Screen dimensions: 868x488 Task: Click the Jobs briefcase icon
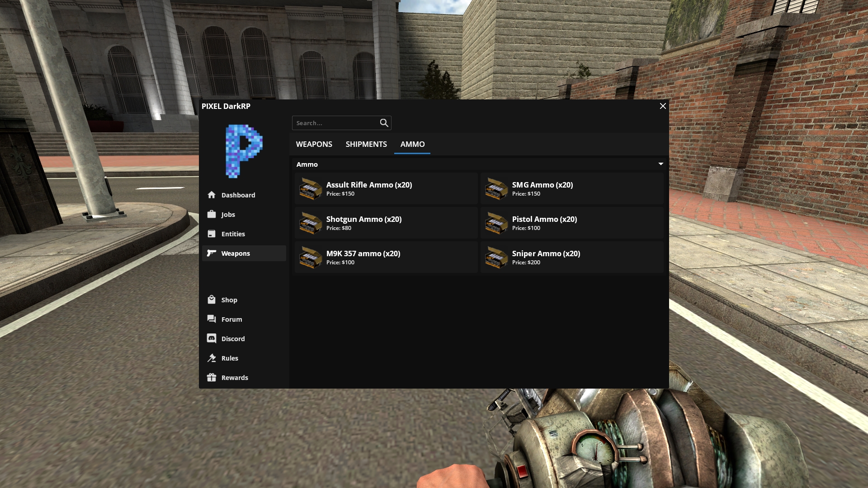pos(212,214)
